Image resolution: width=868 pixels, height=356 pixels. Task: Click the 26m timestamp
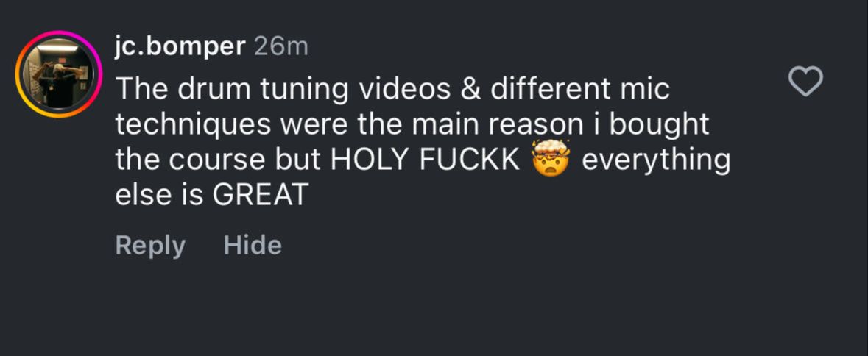pos(280,47)
